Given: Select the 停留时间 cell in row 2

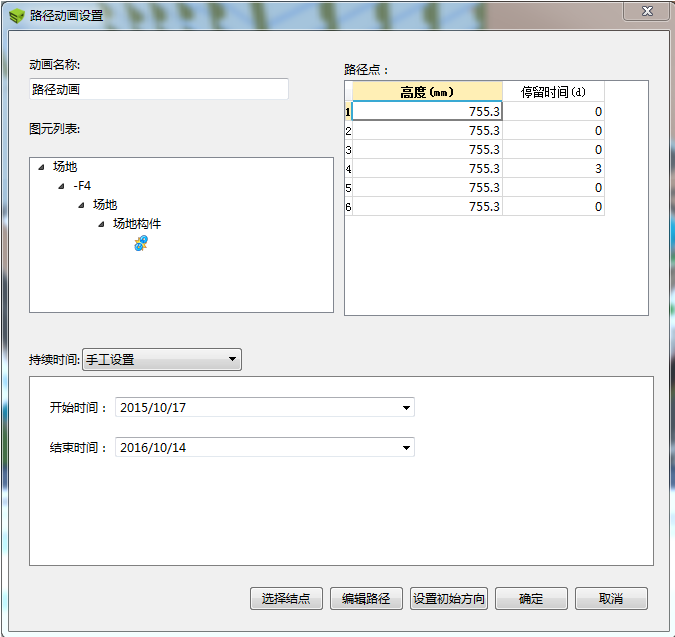Looking at the screenshot, I should (x=553, y=130).
